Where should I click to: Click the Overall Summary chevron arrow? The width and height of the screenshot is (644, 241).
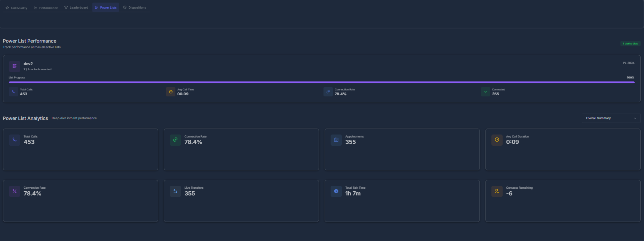(635, 118)
